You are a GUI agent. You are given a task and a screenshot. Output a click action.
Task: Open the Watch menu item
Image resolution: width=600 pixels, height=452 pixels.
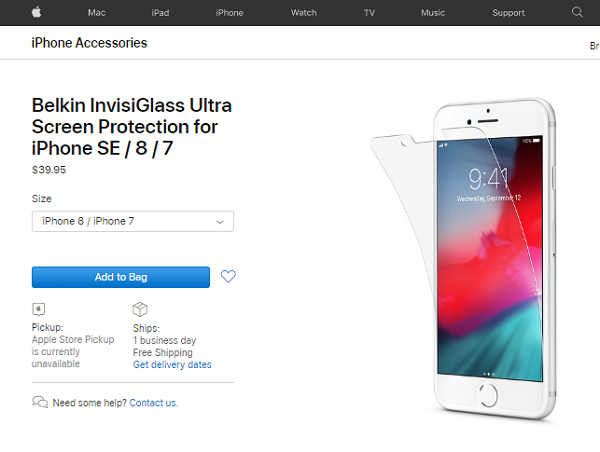tap(303, 13)
